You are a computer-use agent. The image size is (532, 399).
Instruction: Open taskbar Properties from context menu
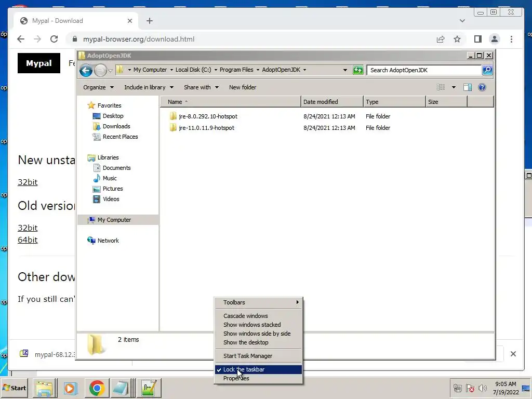coord(258,378)
